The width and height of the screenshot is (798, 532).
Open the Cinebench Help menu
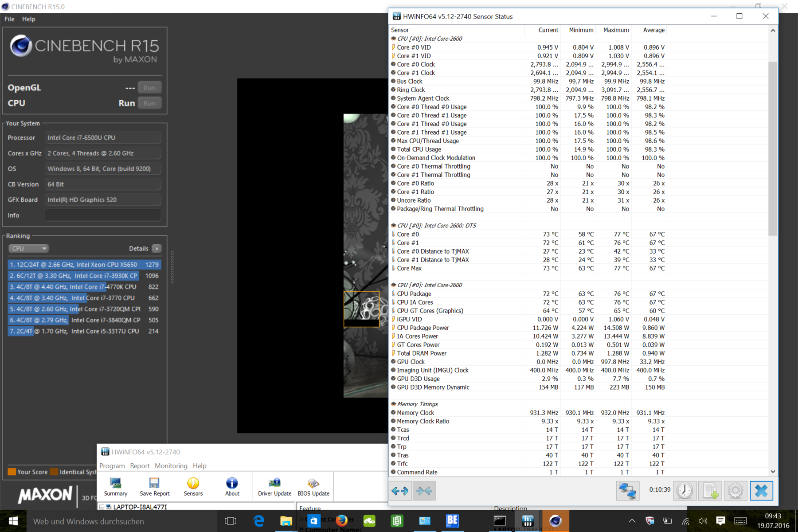pyautogui.click(x=29, y=19)
